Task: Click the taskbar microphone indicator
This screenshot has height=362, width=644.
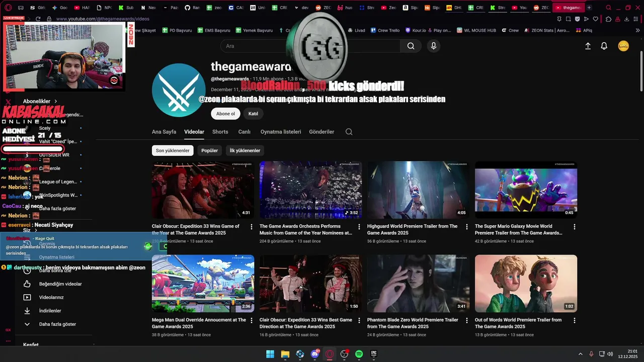Action: click(x=591, y=354)
